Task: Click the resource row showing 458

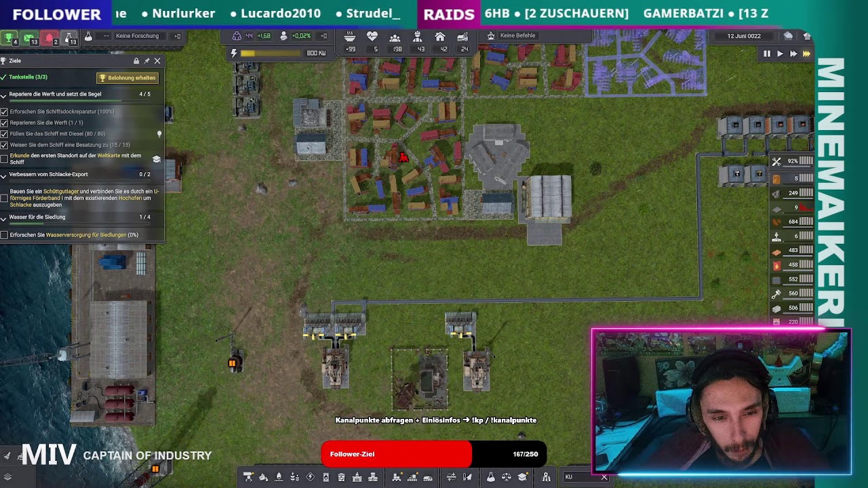Action: point(792,265)
